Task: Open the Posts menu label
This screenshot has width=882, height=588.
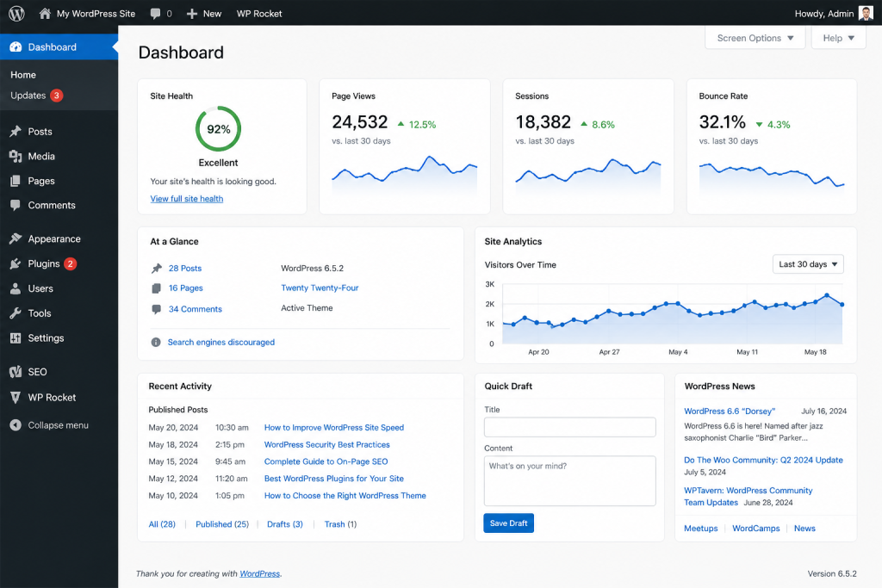Action: click(x=40, y=132)
